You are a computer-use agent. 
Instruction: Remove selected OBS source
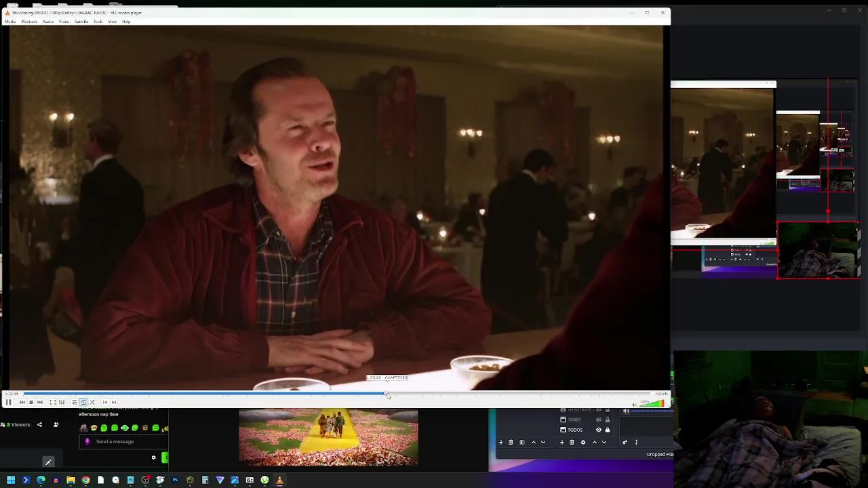click(x=572, y=442)
